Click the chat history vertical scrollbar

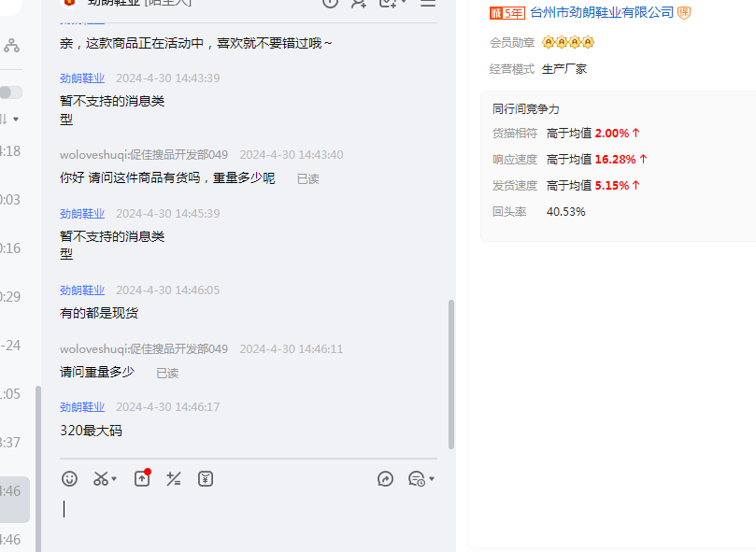click(451, 375)
